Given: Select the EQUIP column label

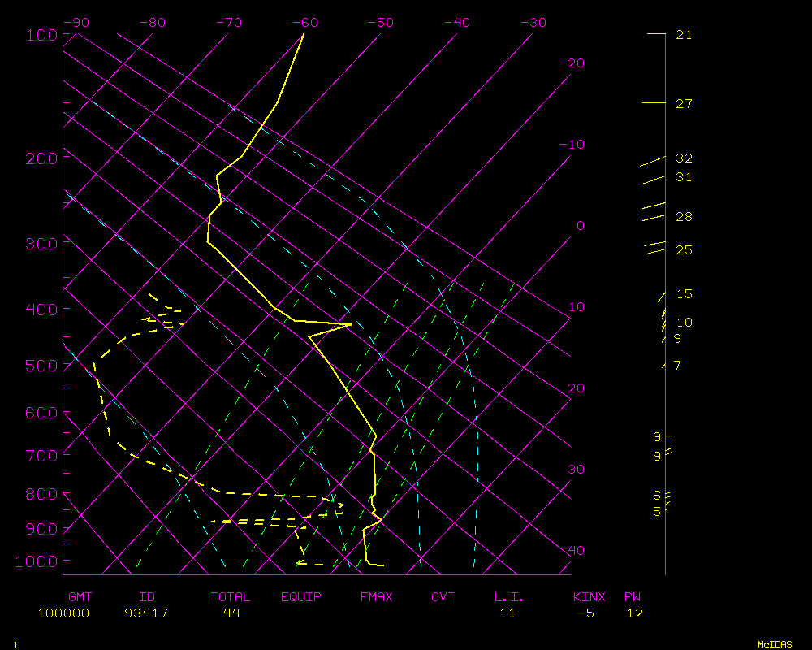Looking at the screenshot, I should coord(301,597).
